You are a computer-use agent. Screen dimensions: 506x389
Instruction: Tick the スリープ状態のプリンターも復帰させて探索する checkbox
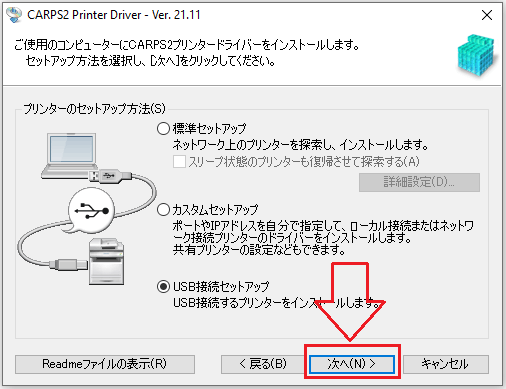point(179,162)
